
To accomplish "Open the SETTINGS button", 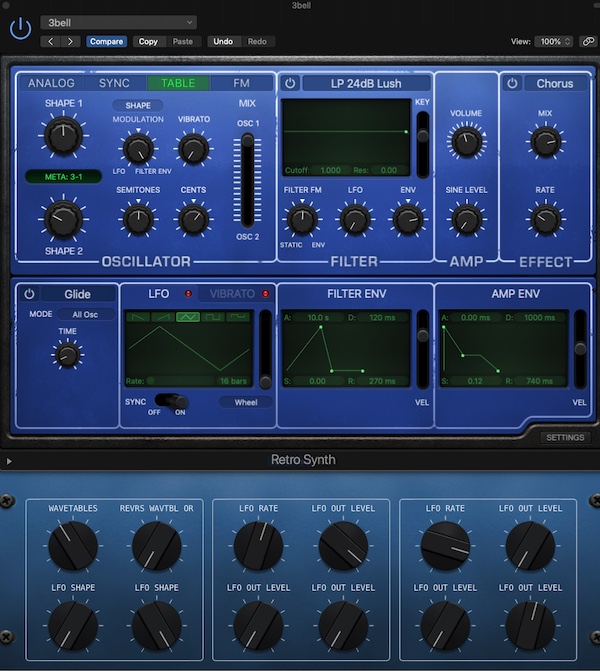I will click(565, 437).
